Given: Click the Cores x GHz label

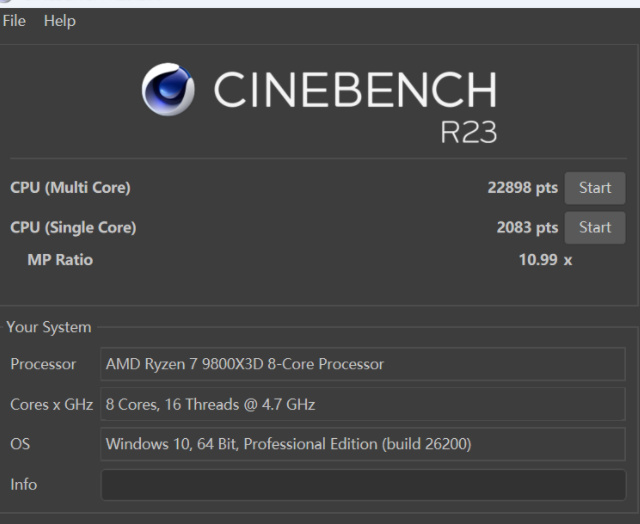Looking at the screenshot, I should pyautogui.click(x=51, y=404).
